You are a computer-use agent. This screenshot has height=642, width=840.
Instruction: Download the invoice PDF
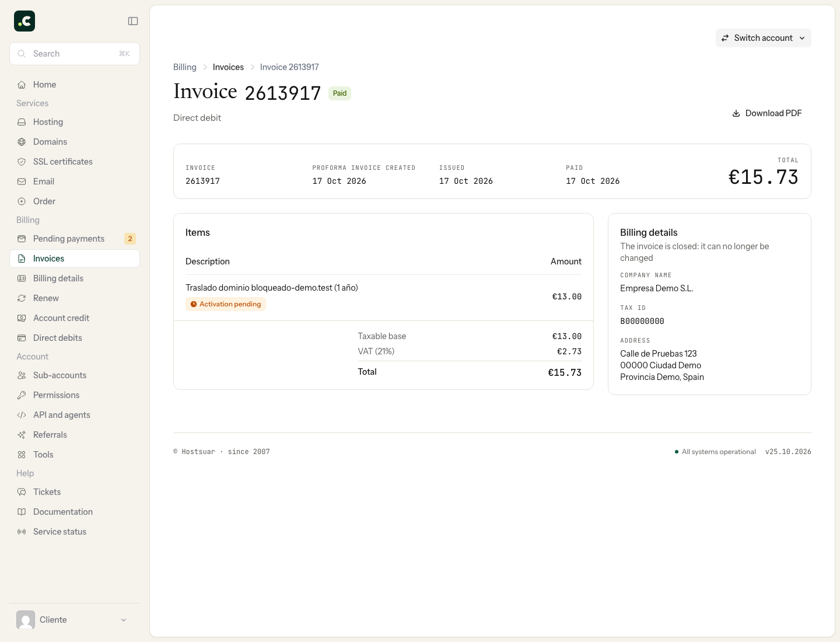click(x=766, y=113)
